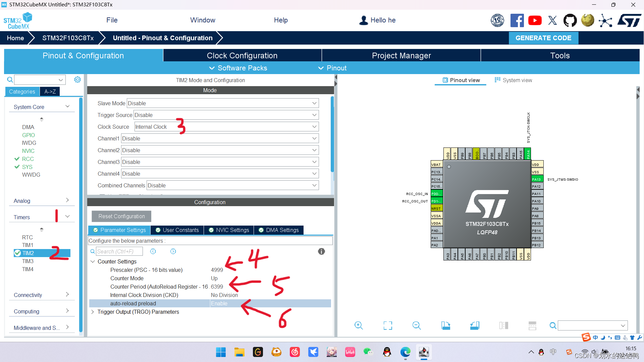Fit chip to view icon
The image size is (644, 362).
[x=388, y=325]
